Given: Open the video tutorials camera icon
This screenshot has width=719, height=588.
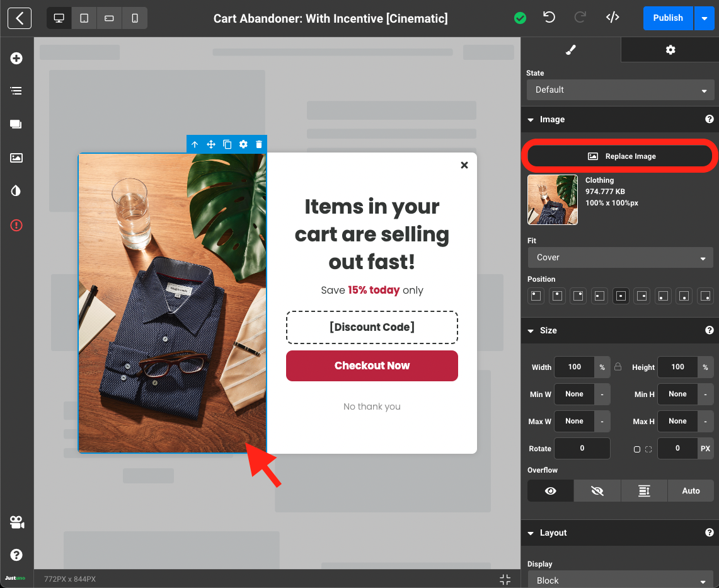Looking at the screenshot, I should click(x=16, y=522).
